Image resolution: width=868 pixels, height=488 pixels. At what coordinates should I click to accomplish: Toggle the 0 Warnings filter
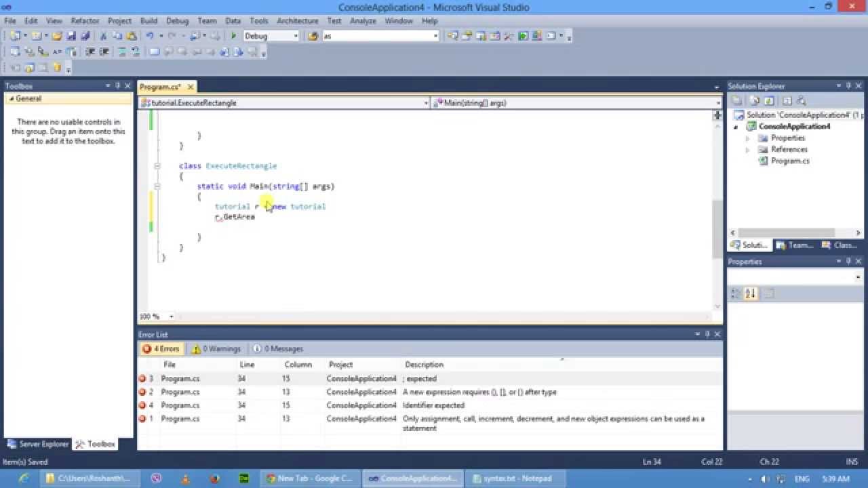tap(216, 348)
